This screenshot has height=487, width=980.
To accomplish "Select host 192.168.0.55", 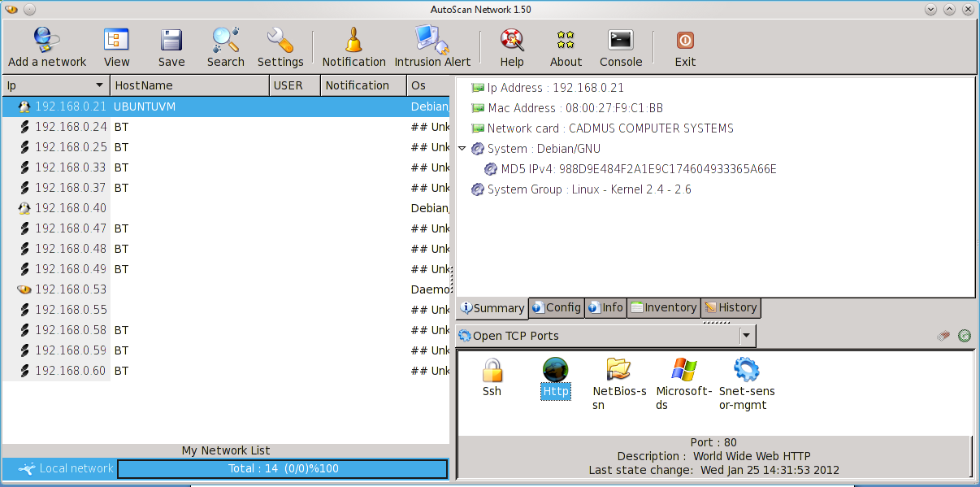I will [x=226, y=310].
